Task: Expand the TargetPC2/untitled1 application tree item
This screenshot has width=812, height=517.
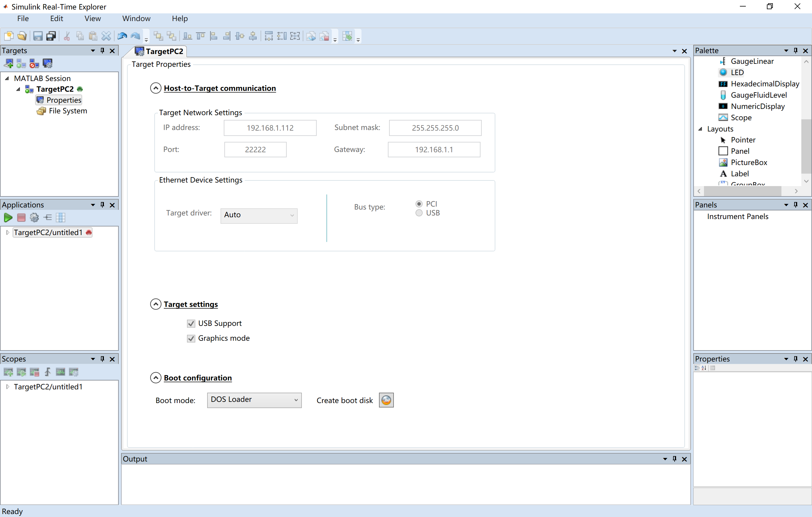Action: coord(7,232)
